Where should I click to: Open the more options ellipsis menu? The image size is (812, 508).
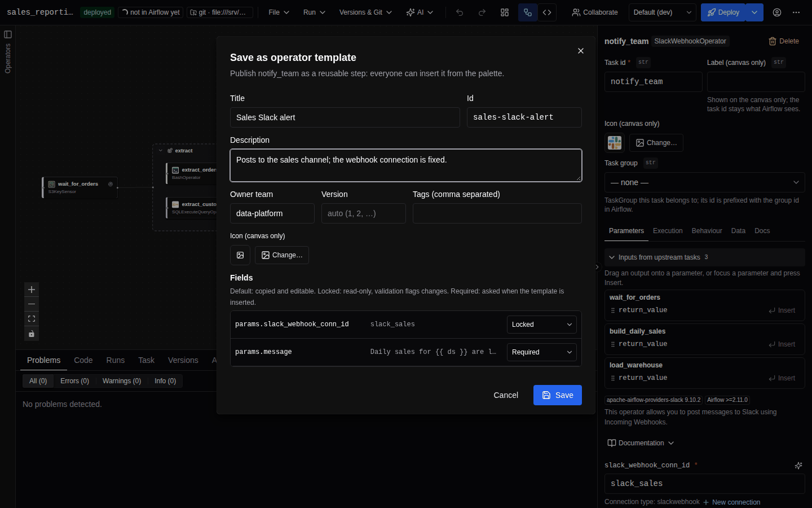(x=796, y=12)
